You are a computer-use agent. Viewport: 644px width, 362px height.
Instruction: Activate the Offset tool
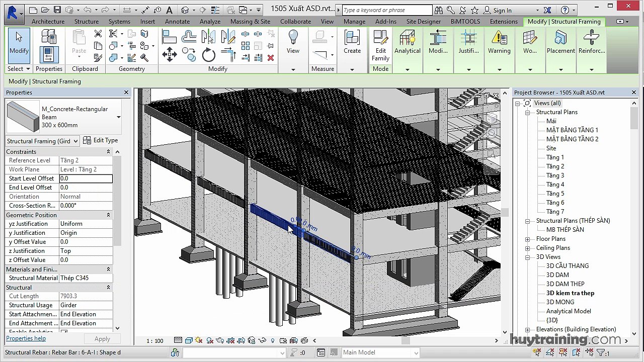click(189, 37)
